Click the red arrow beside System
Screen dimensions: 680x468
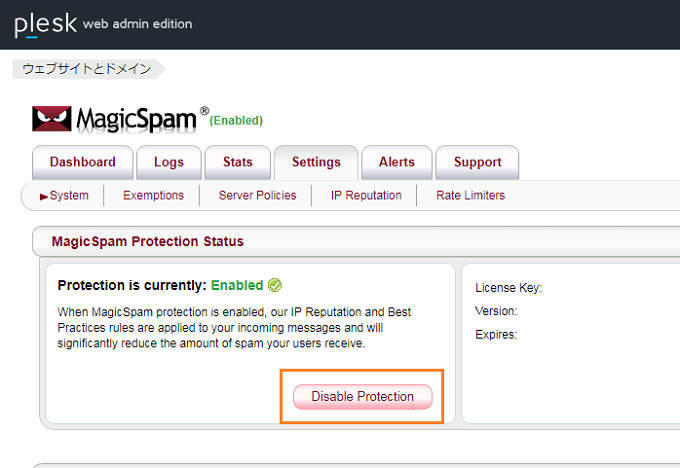point(43,196)
